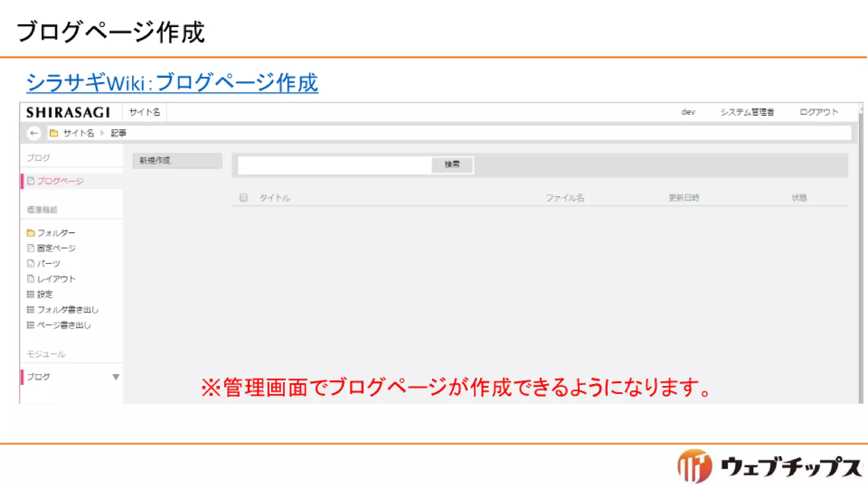This screenshot has width=868, height=488.
Task: Click the icon beside パーツ
Action: [x=31, y=263]
